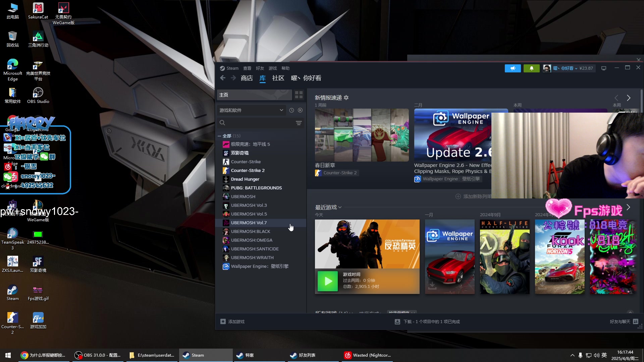Click the download status text at bottom

[x=431, y=321]
